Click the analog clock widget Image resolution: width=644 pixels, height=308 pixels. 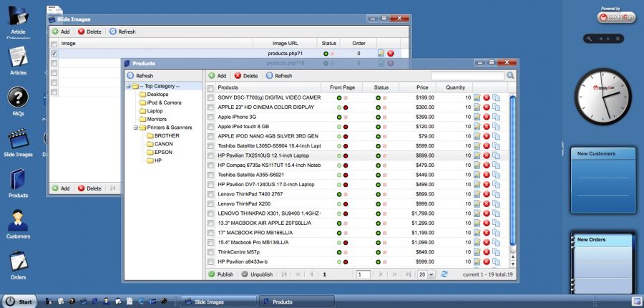603,97
